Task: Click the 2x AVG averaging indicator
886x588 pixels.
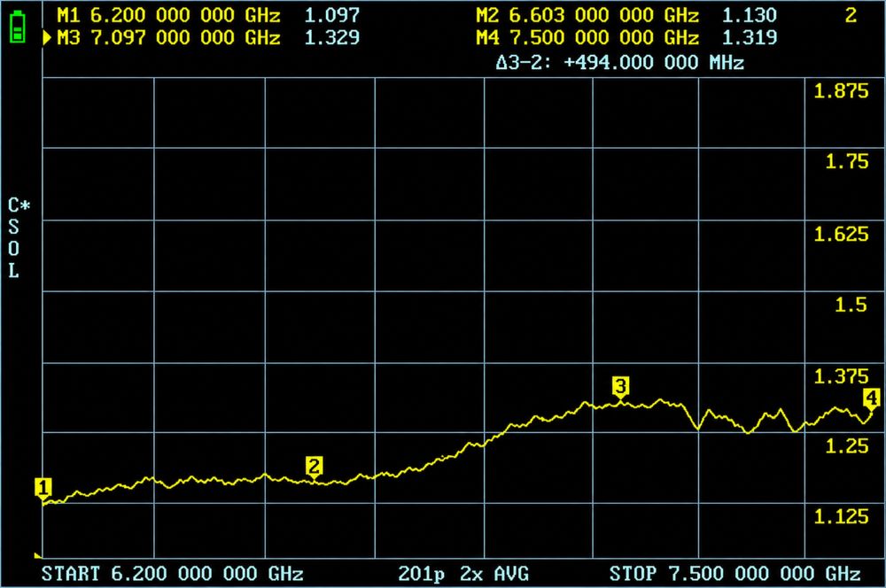Action: [x=494, y=574]
